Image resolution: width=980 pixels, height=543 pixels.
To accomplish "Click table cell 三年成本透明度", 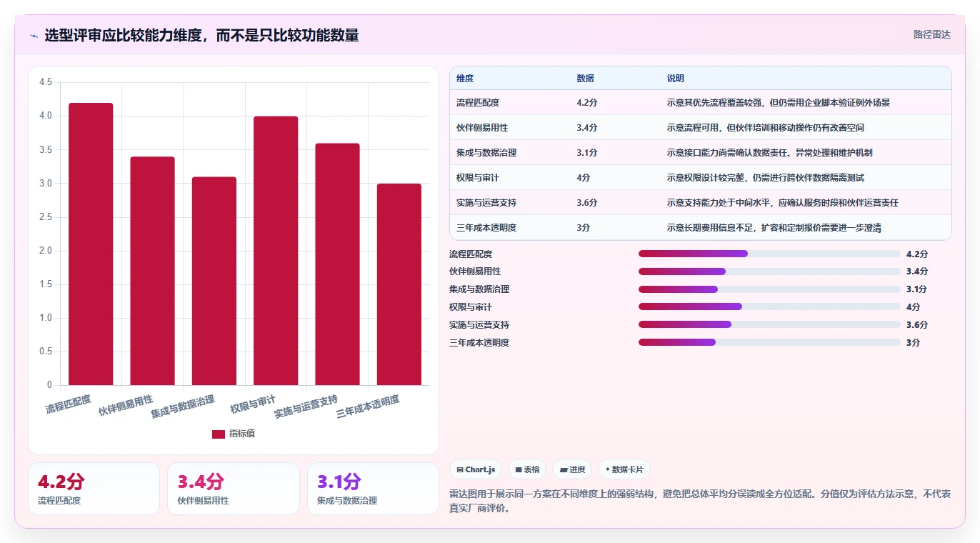I will (486, 228).
